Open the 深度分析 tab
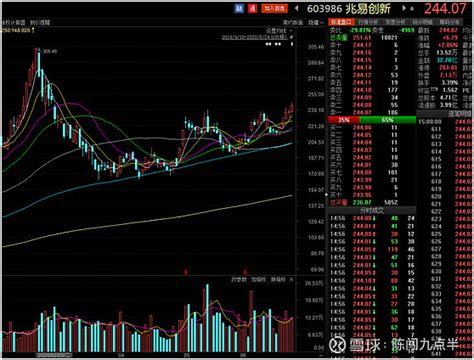474x360 pixels. click(x=395, y=22)
